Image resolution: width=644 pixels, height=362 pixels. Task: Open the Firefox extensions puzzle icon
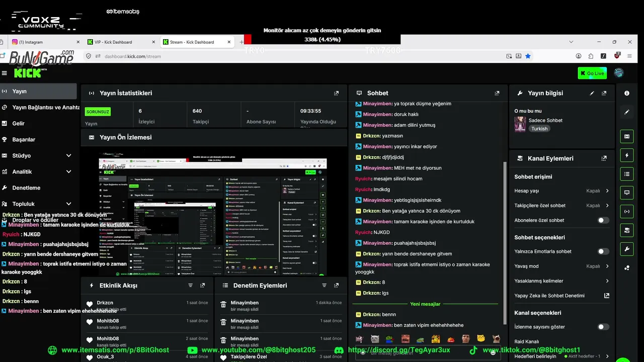(x=591, y=56)
